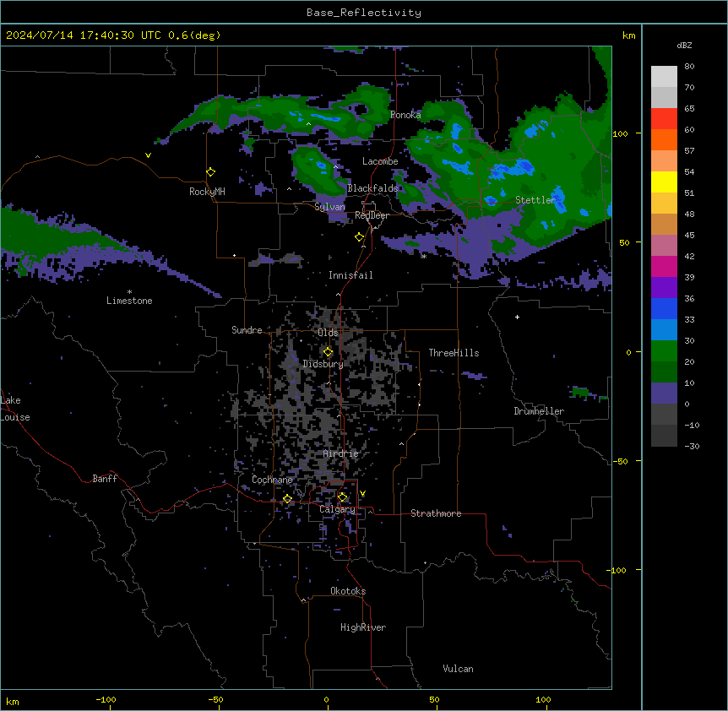
Task: Click the Drumheller town label
Action: click(x=539, y=411)
